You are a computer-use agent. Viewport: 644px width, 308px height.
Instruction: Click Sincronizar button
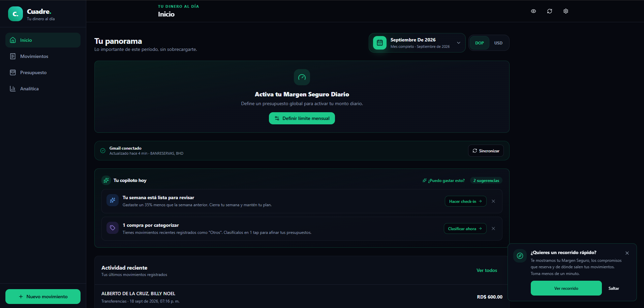pyautogui.click(x=486, y=151)
